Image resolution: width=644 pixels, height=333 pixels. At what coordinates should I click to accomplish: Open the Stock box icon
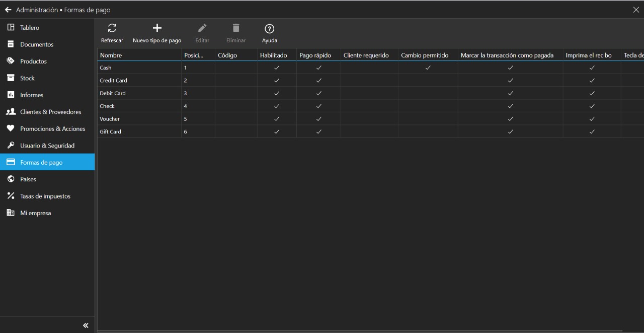[x=11, y=78]
